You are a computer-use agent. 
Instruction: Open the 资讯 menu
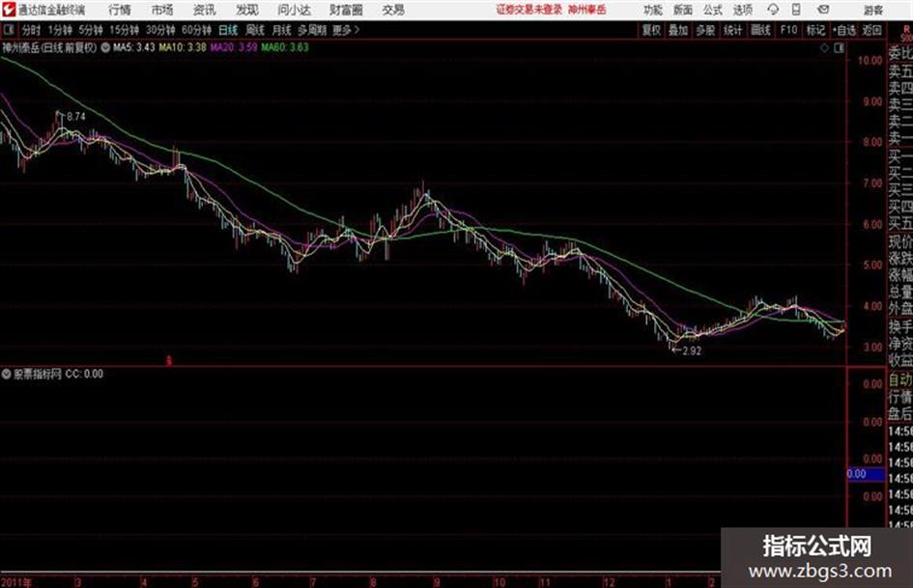pyautogui.click(x=205, y=10)
